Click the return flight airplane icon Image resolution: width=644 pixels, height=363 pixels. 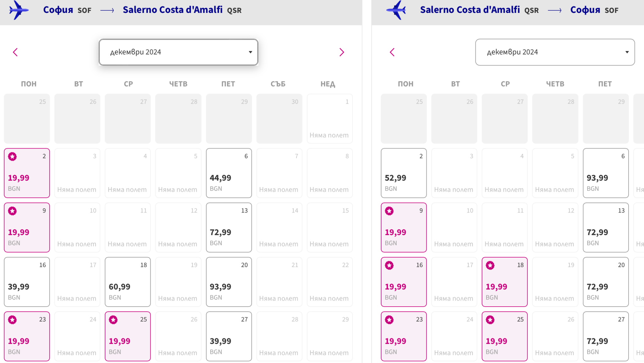click(396, 10)
